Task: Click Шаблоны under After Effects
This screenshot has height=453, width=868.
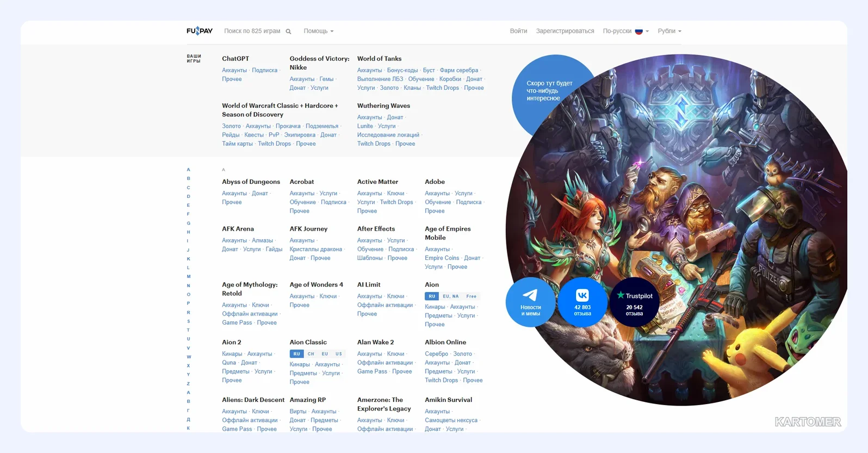Action: point(370,258)
